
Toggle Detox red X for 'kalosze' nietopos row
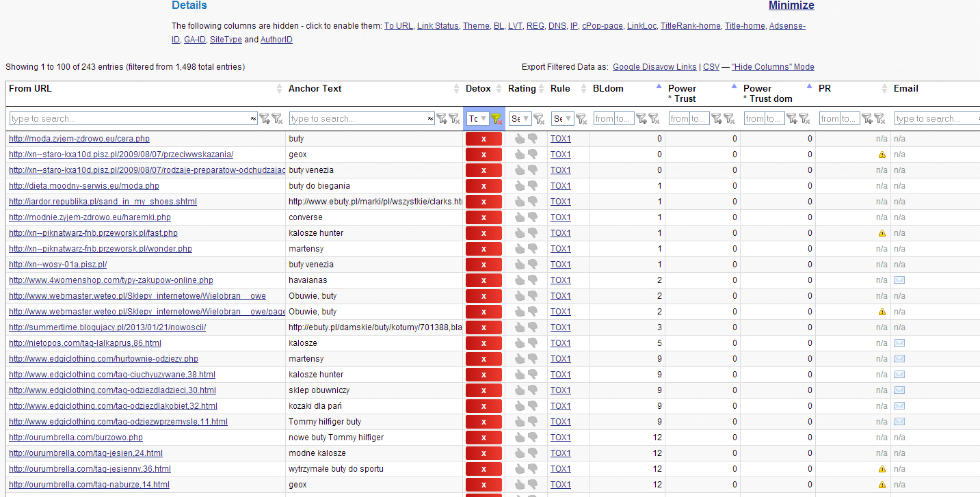pos(484,343)
